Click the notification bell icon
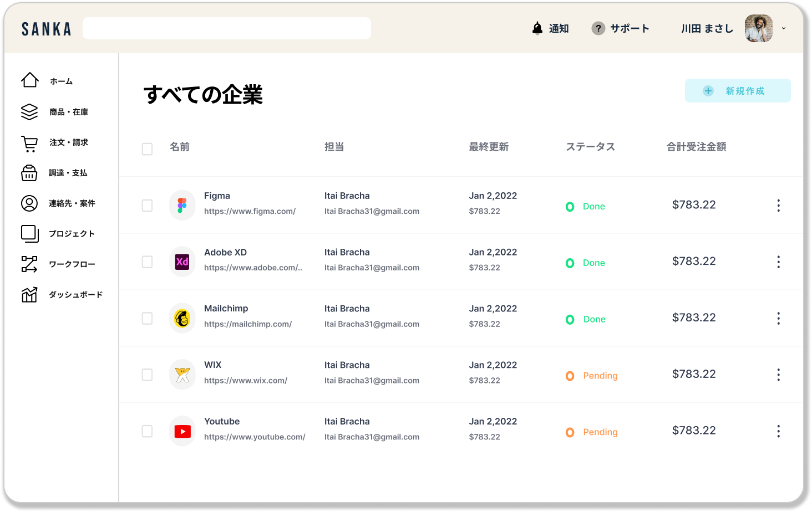Viewport: 812px width, 512px height. click(x=537, y=28)
